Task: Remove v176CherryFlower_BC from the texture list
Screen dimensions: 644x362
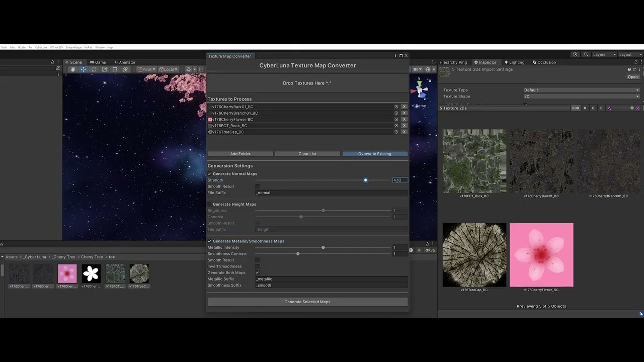Action: pos(404,120)
